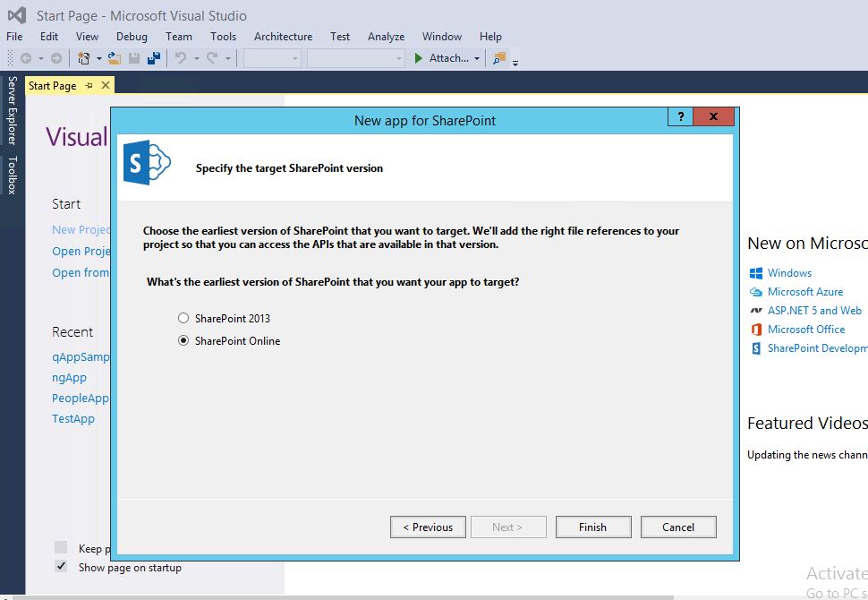
Task: Open the Toolbox side tab
Action: (x=13, y=175)
